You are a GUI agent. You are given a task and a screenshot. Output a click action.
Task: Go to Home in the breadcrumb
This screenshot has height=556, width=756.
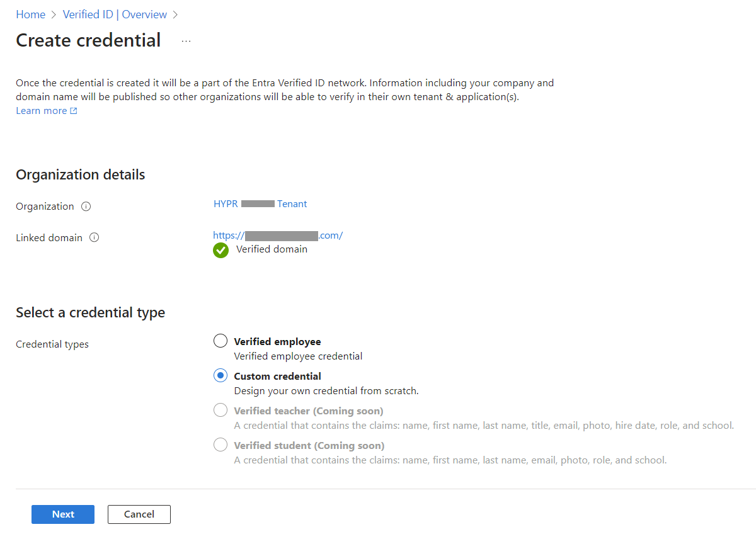tap(30, 14)
